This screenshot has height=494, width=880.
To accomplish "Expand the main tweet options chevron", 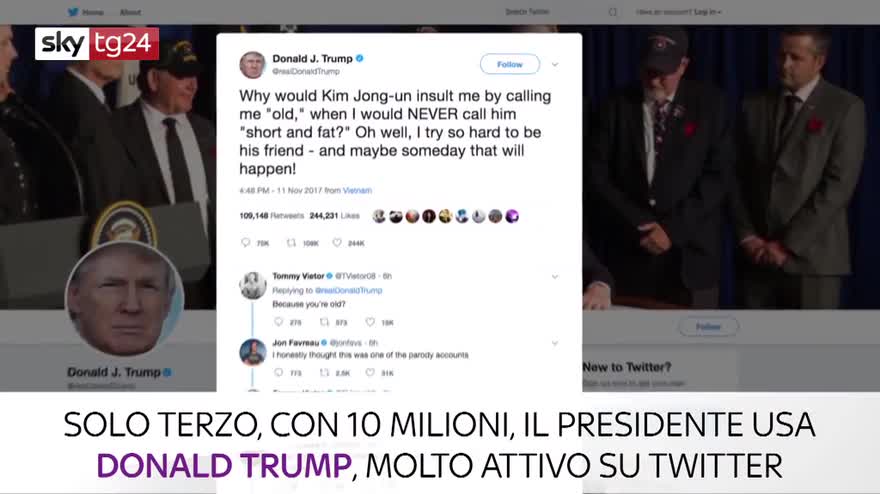I will click(554, 65).
